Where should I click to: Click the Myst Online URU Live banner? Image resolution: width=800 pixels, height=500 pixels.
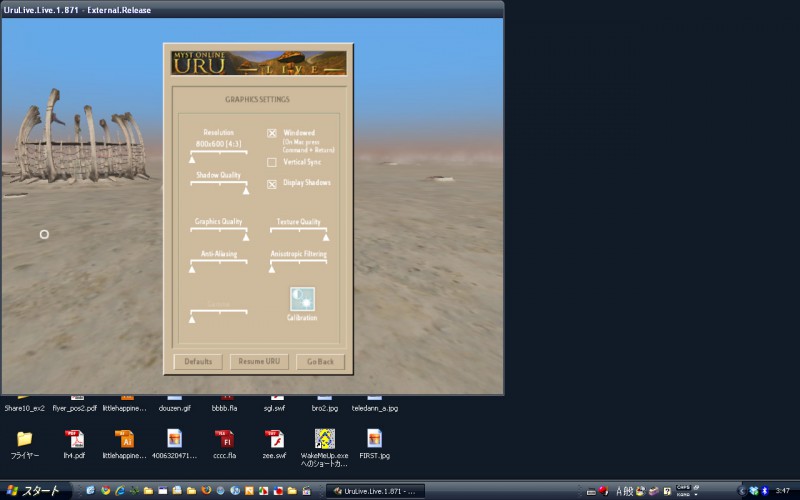pos(259,63)
